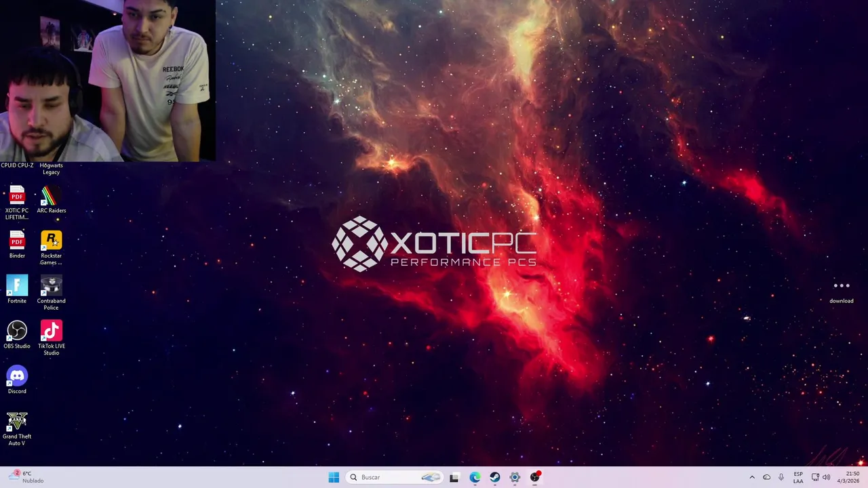Switch to Steam in the taskbar
This screenshot has width=868, height=488.
point(495,477)
